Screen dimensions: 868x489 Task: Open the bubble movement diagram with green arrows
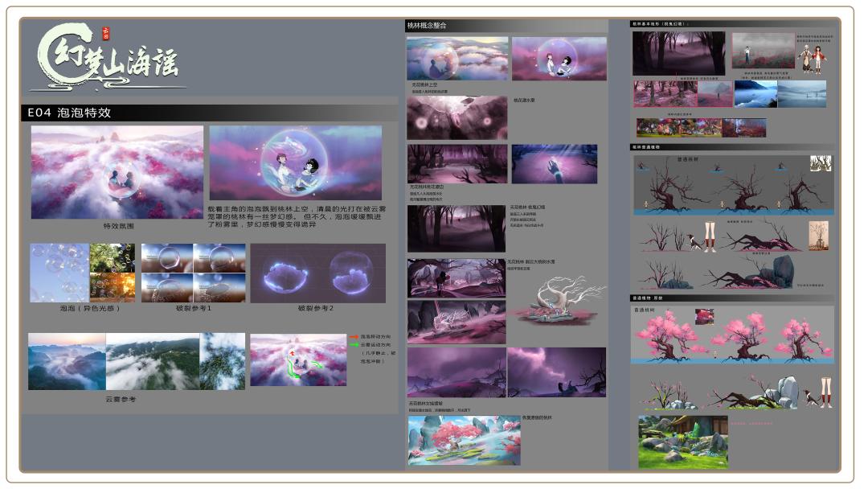tap(298, 360)
